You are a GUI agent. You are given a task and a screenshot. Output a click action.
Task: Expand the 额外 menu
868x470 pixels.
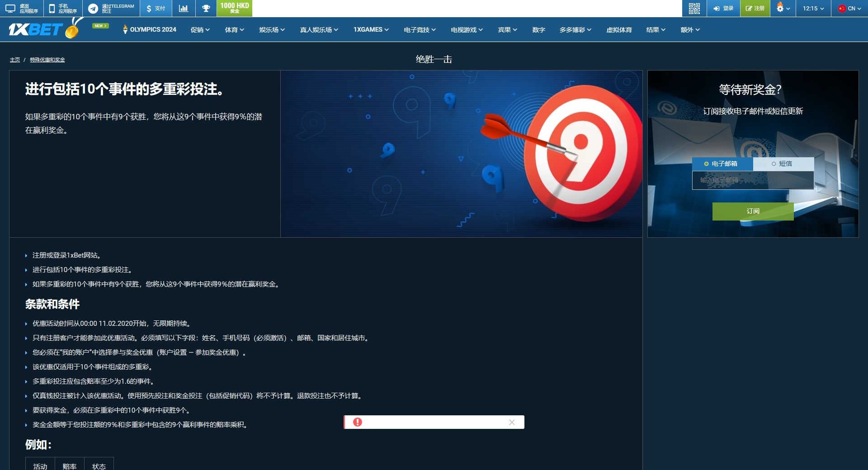(x=690, y=30)
